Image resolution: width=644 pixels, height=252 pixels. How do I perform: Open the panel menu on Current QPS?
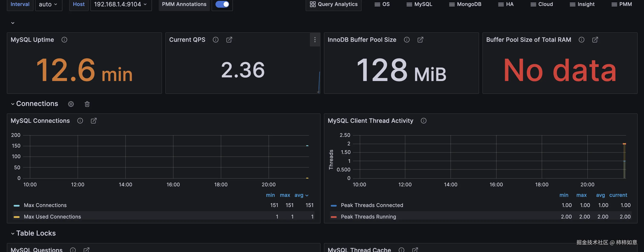coord(315,39)
